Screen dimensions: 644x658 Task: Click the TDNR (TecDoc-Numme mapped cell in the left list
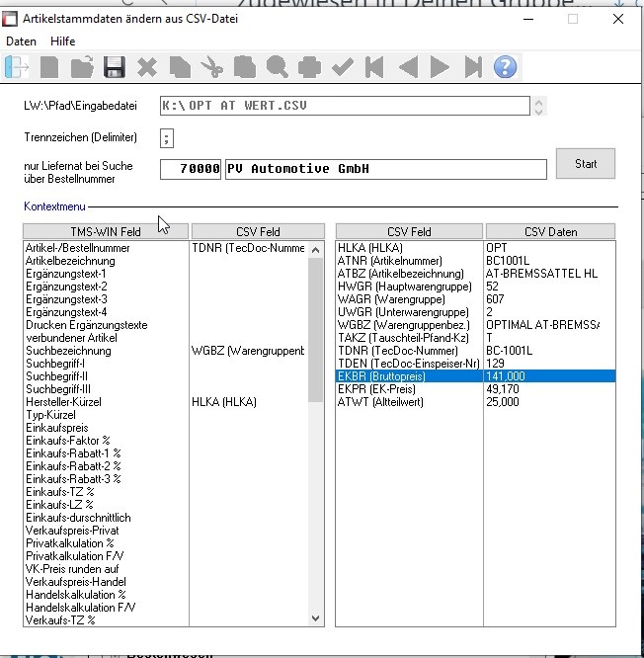coord(248,248)
